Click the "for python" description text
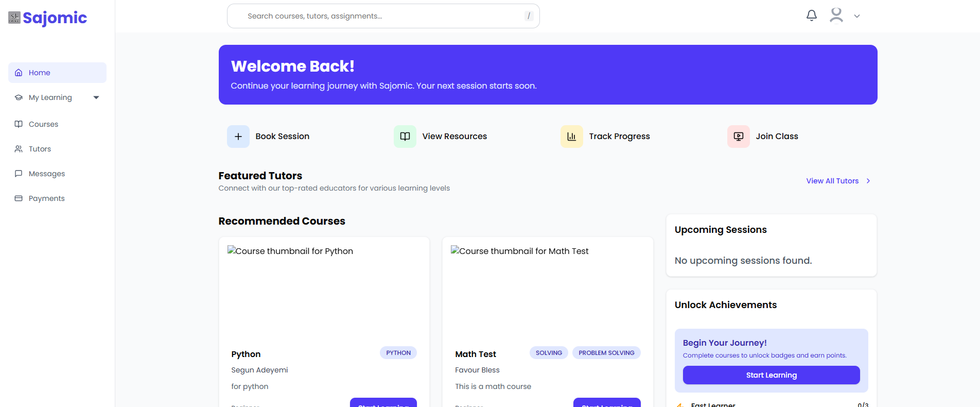The width and height of the screenshot is (980, 407). click(250, 386)
